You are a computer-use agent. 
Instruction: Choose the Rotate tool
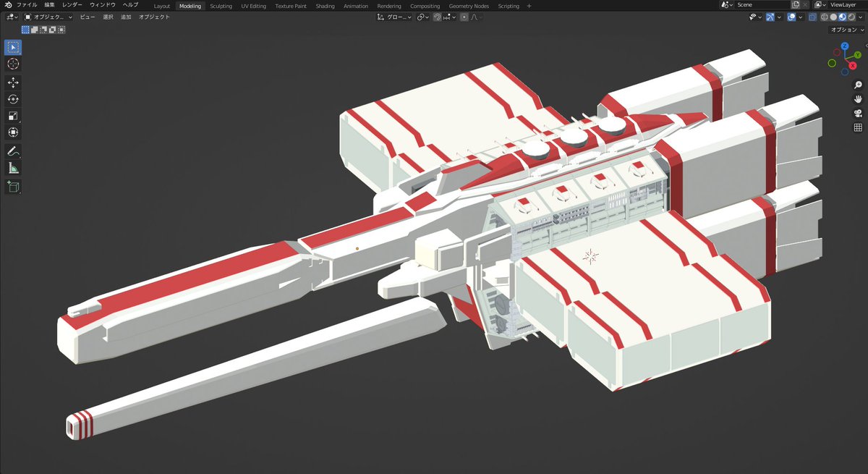pos(13,99)
